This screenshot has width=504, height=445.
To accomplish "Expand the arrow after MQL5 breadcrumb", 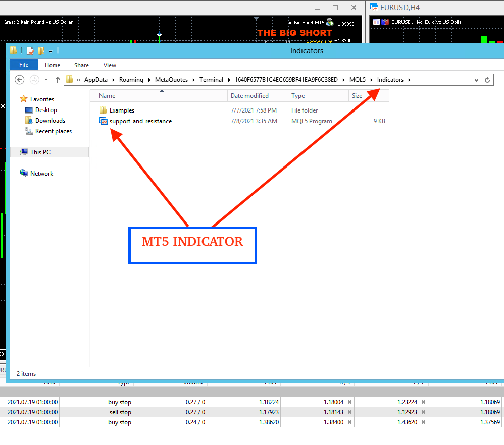I will [371, 80].
